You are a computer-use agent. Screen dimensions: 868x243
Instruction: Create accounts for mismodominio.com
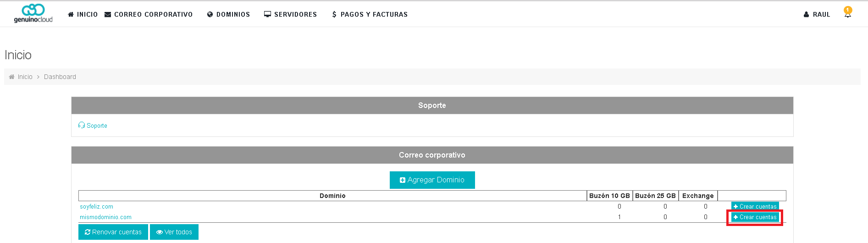[755, 217]
